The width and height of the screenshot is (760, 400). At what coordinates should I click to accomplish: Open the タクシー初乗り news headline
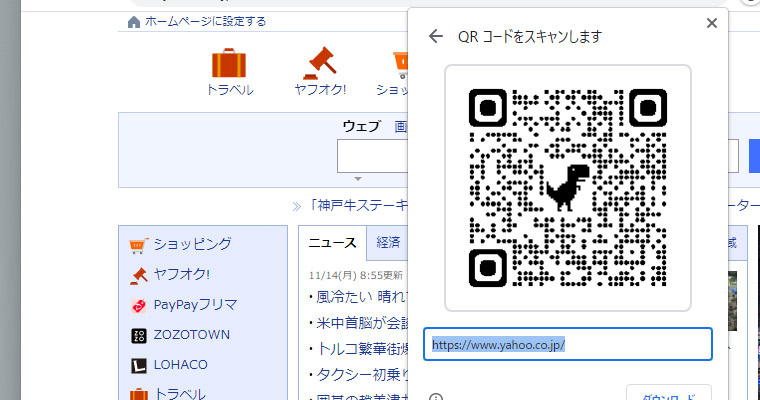pyautogui.click(x=362, y=374)
